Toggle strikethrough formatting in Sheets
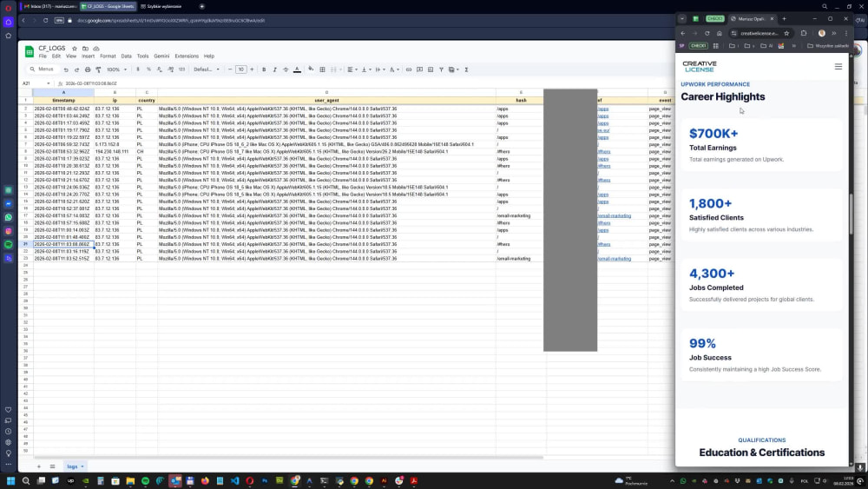The width and height of the screenshot is (868, 489). (x=286, y=69)
